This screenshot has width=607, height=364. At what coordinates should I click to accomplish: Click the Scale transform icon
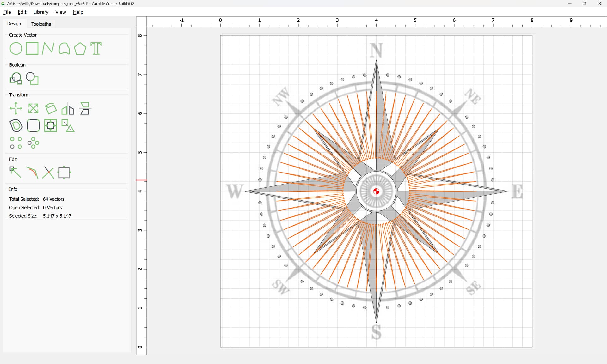(x=33, y=108)
